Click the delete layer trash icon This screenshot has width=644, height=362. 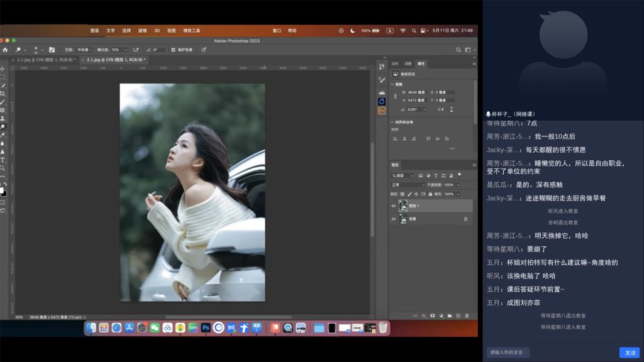pyautogui.click(x=467, y=315)
